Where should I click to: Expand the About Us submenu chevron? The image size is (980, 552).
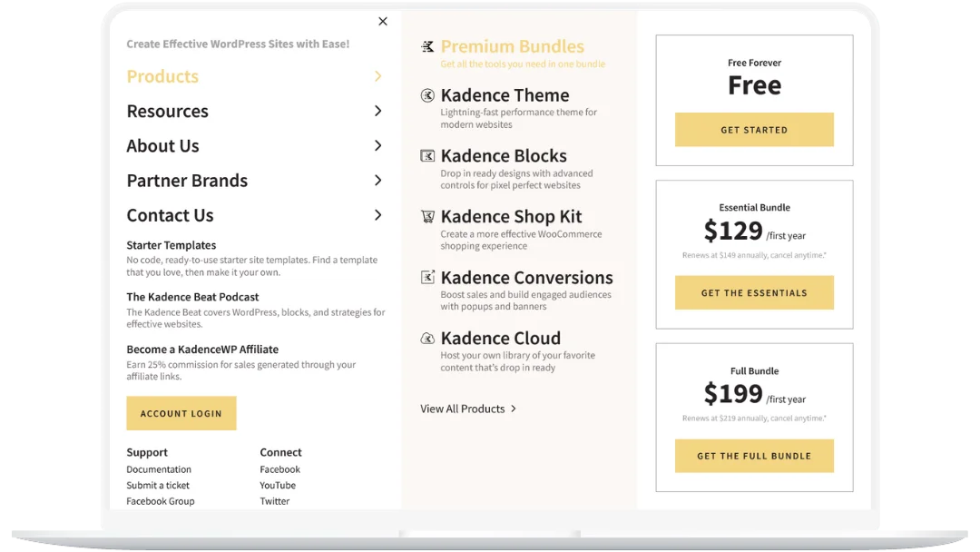(x=378, y=145)
